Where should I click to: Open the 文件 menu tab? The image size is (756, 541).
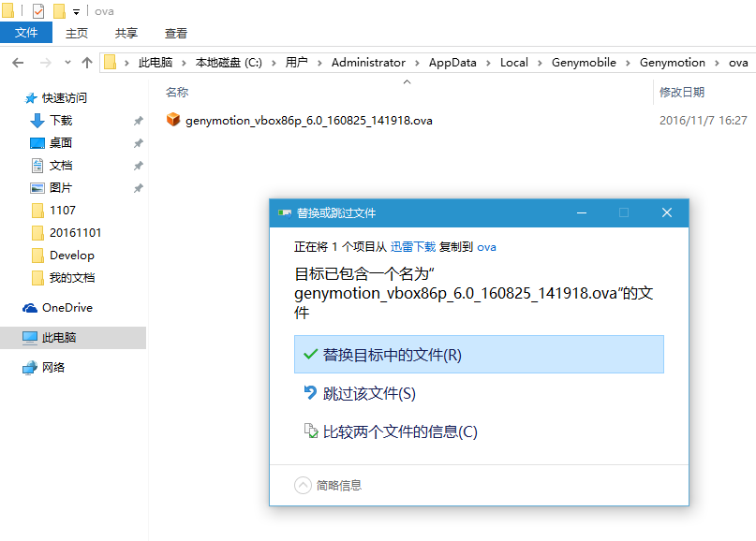pyautogui.click(x=26, y=33)
